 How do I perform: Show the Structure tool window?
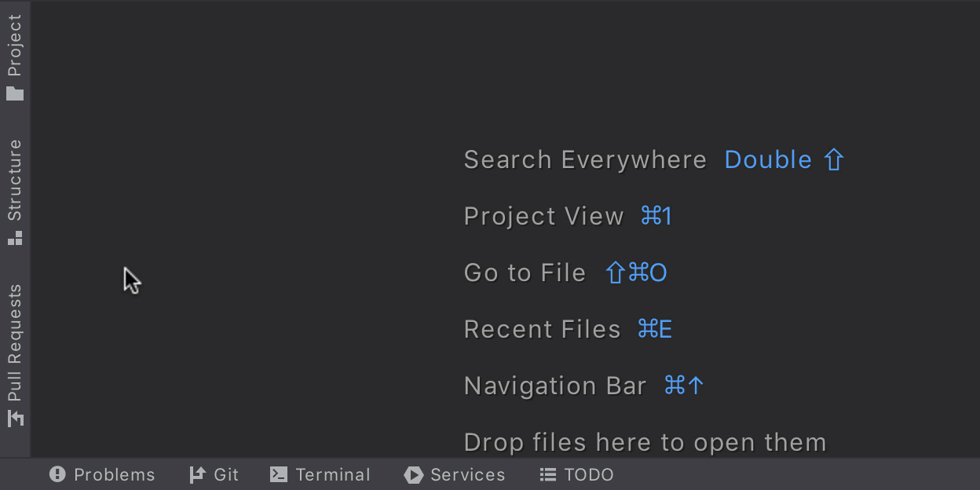click(x=15, y=181)
